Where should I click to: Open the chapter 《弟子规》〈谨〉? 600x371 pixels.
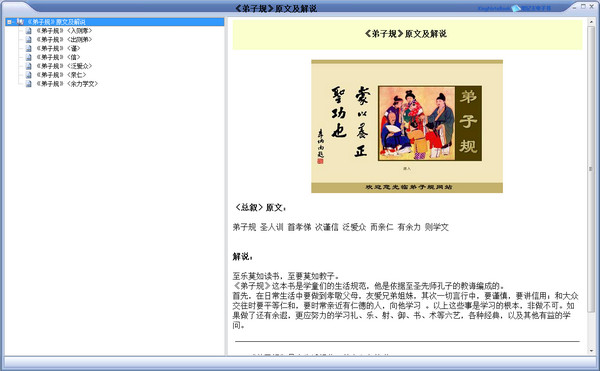[x=58, y=48]
